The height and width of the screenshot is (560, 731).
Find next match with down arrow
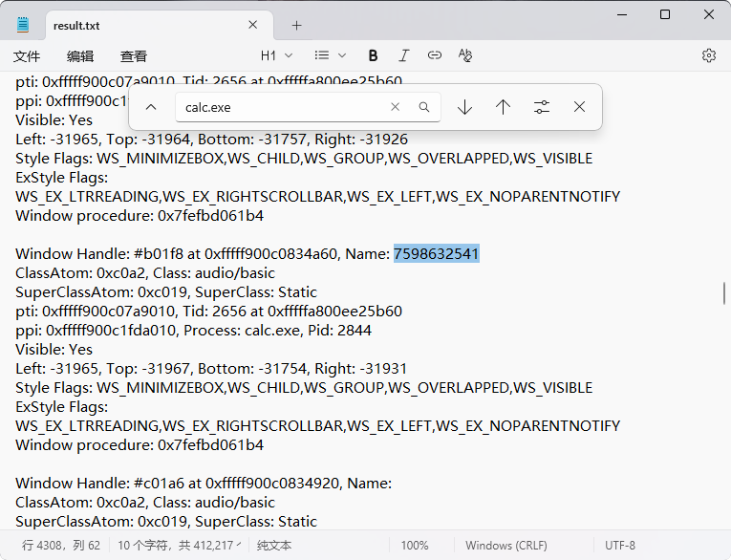tap(464, 107)
